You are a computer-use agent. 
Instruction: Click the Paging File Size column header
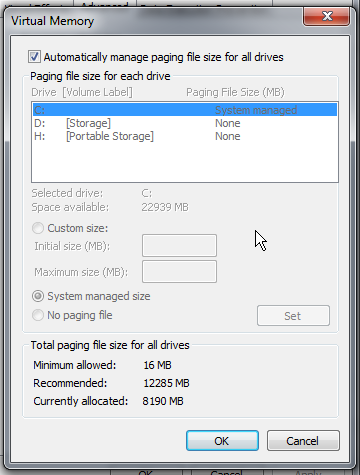coord(235,92)
